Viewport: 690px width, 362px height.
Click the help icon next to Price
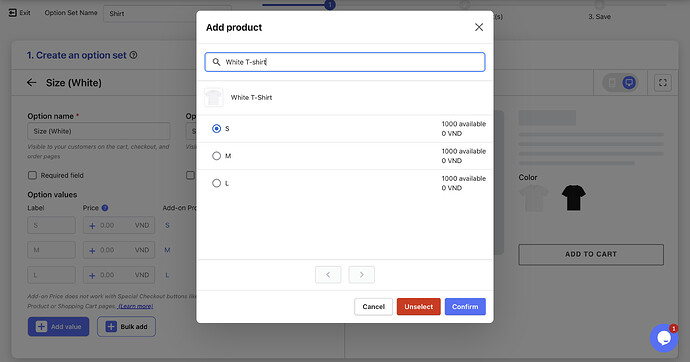click(x=105, y=208)
